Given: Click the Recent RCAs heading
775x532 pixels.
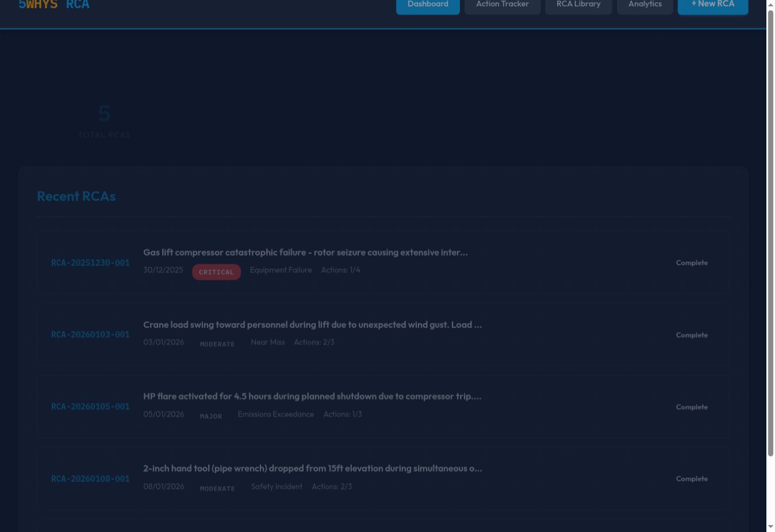Looking at the screenshot, I should click(76, 196).
